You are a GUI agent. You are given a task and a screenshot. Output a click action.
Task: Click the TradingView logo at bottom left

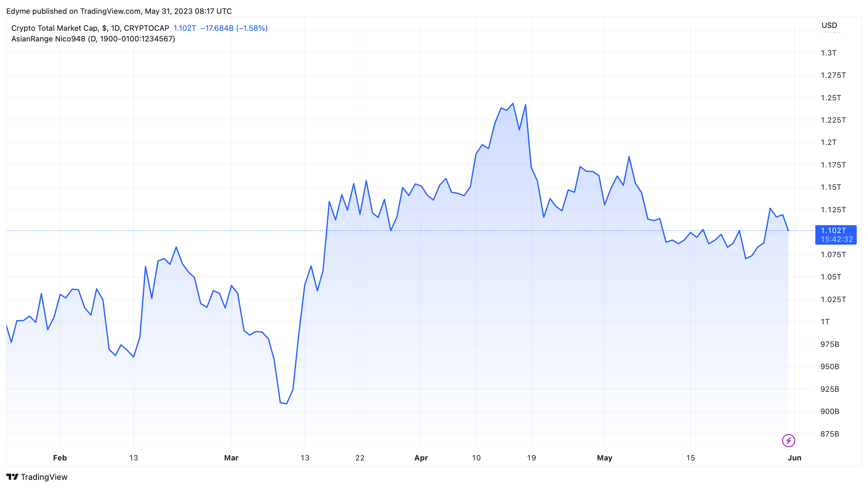point(37,477)
